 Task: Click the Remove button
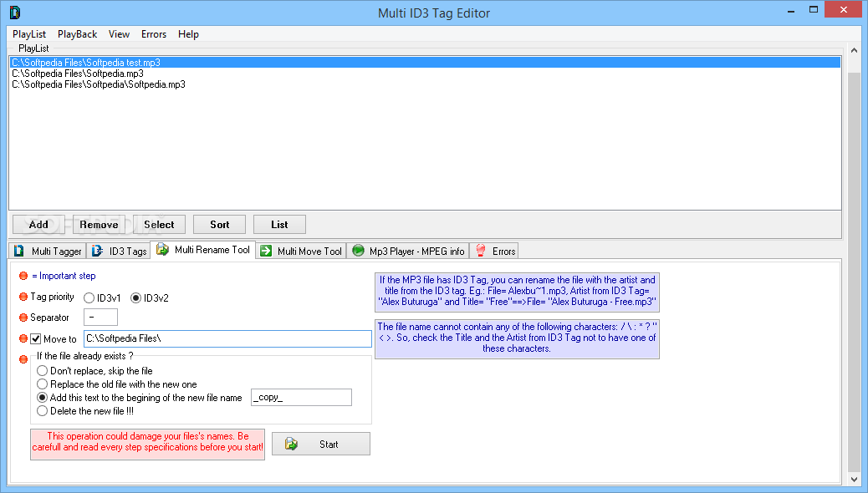tap(99, 224)
